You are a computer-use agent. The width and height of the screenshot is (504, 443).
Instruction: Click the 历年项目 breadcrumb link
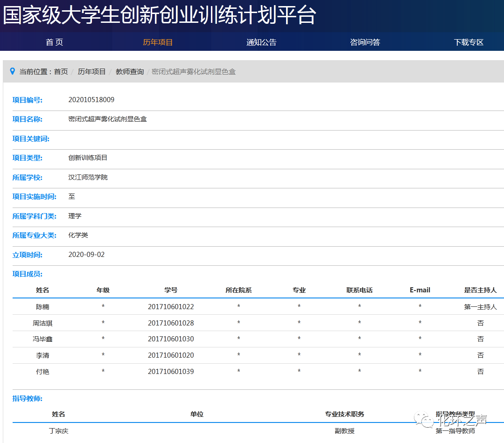coord(91,72)
